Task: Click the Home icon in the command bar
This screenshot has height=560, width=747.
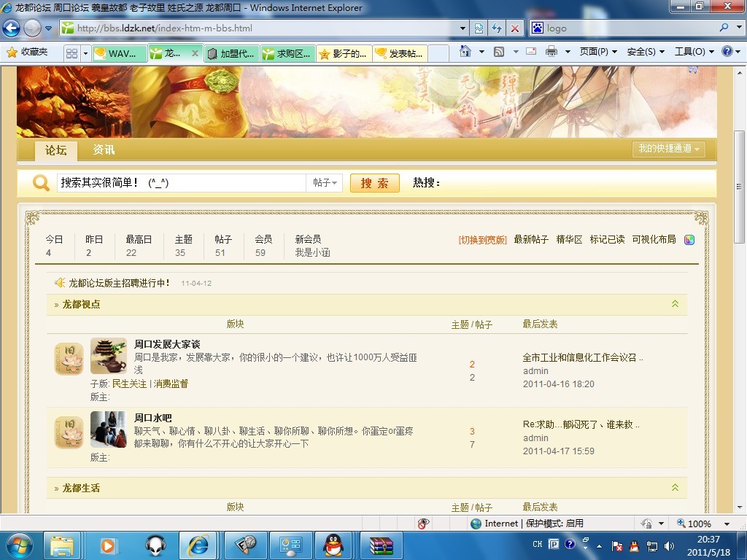Action: (465, 52)
